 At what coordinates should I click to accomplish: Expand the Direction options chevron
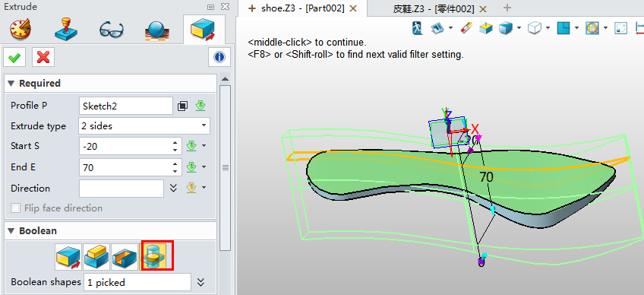(x=173, y=188)
